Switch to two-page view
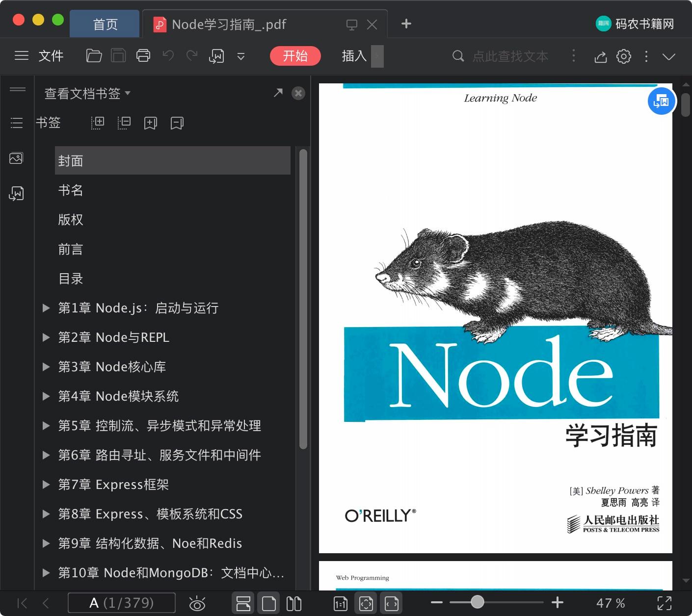 294,603
